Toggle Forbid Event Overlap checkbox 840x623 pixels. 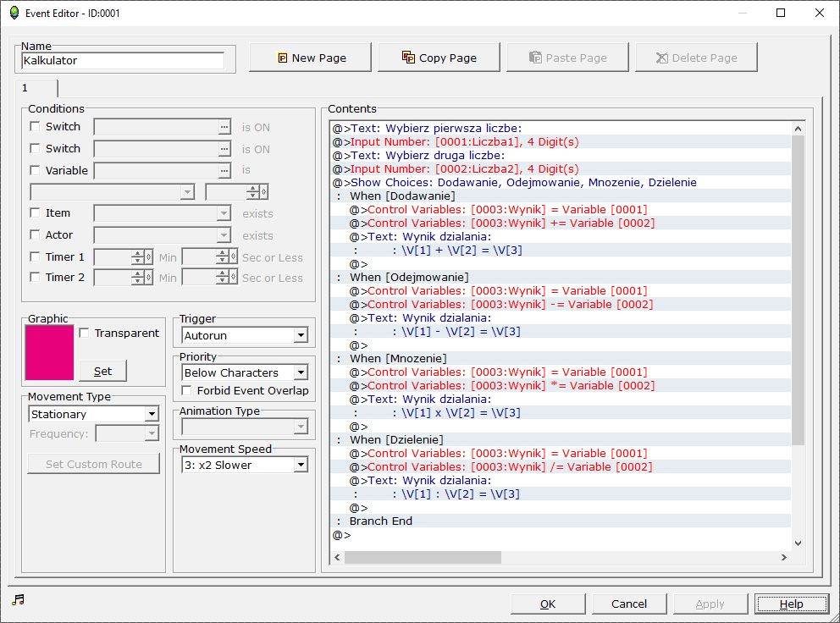click(x=186, y=390)
